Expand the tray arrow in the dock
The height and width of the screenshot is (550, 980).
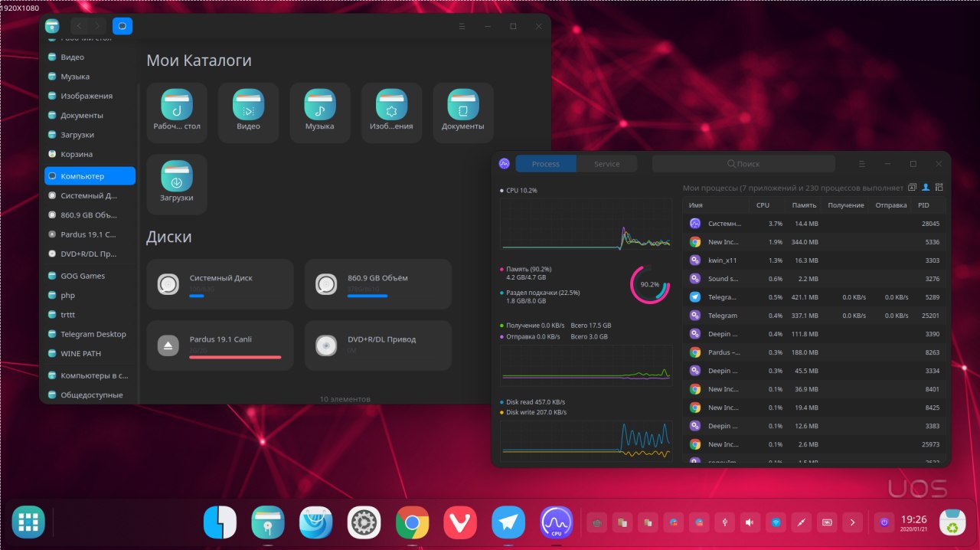tap(852, 522)
